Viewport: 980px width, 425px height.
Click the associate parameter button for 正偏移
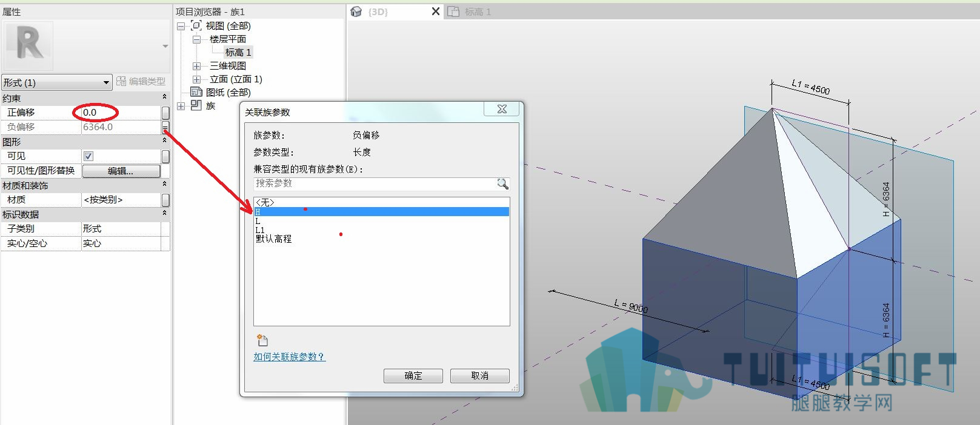tap(165, 113)
